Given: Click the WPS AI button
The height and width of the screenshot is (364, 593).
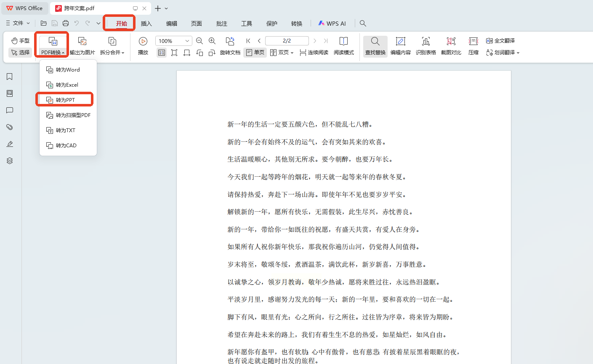Looking at the screenshot, I should pos(332,24).
